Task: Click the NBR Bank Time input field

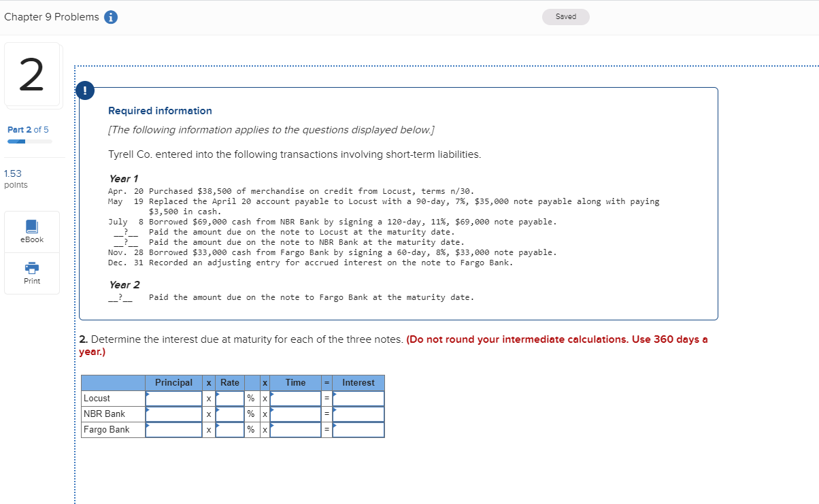Action: pos(295,414)
